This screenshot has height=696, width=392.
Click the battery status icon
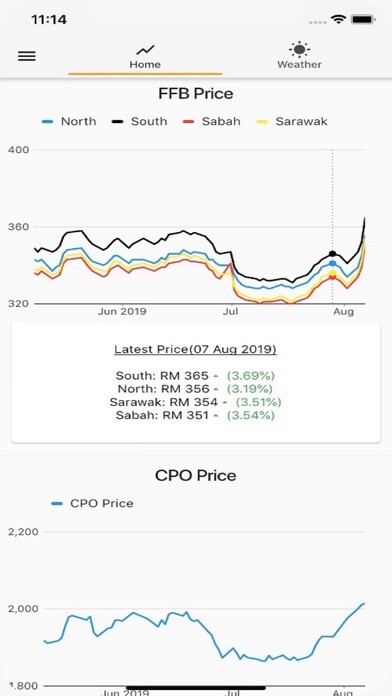pos(363,20)
